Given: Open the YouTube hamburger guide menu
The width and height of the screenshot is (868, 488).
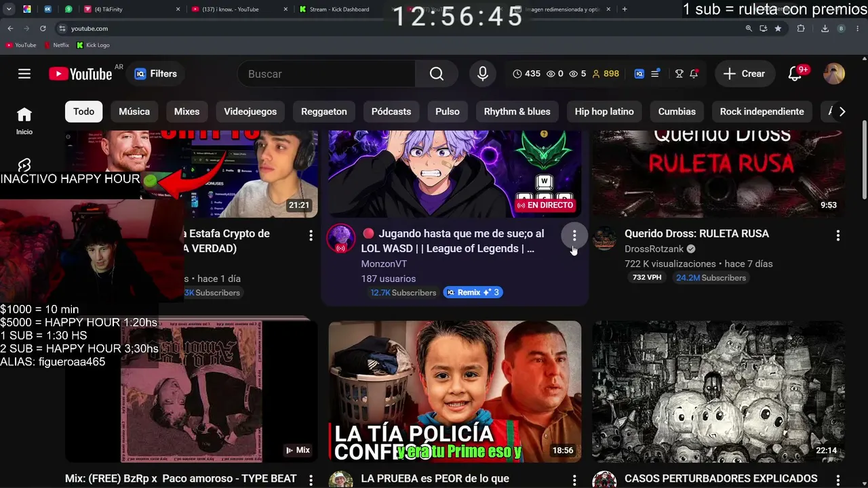Looking at the screenshot, I should pos(24,74).
